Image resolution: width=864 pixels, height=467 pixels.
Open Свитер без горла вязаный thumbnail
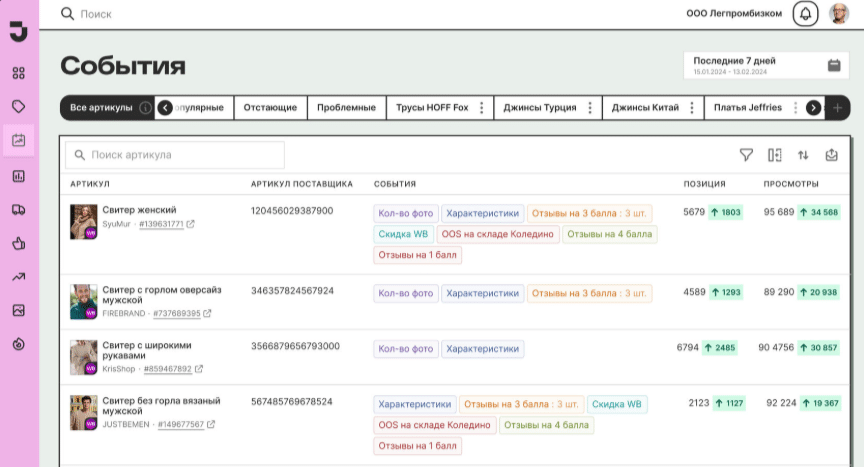(x=84, y=412)
